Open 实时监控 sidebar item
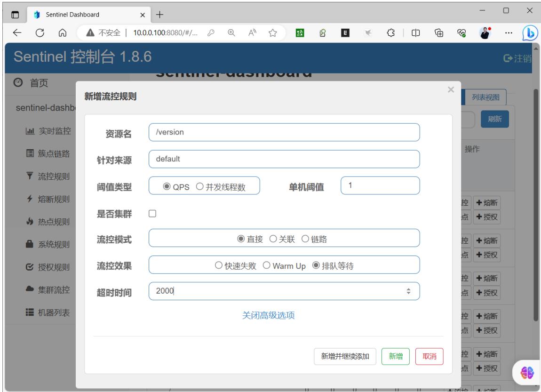Image resolution: width=541 pixels, height=392 pixels. (x=48, y=131)
